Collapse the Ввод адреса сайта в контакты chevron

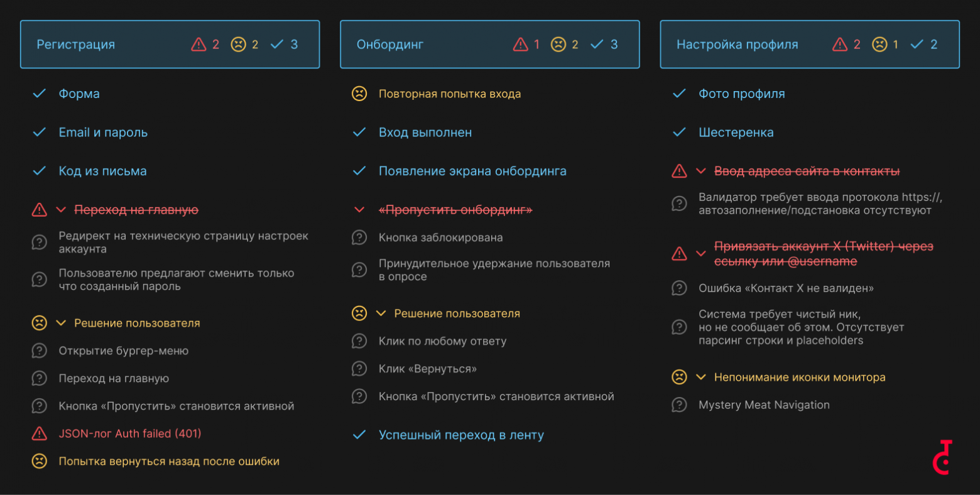coord(701,171)
